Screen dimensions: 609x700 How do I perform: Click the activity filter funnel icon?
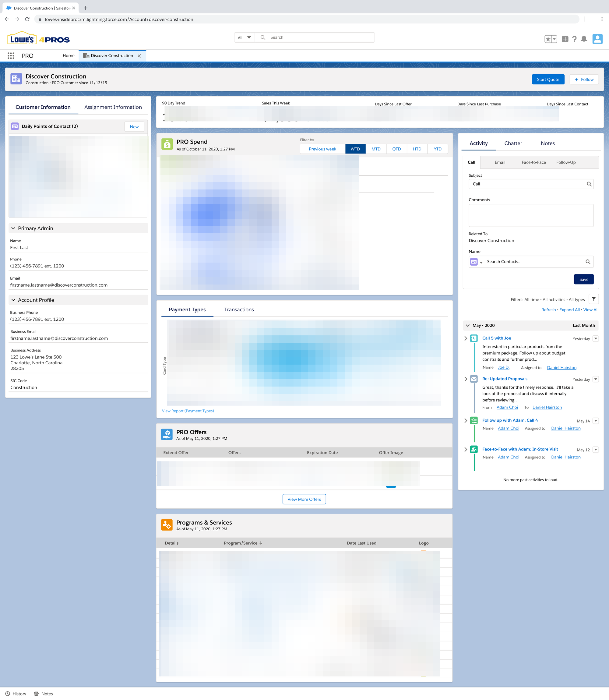tap(593, 299)
